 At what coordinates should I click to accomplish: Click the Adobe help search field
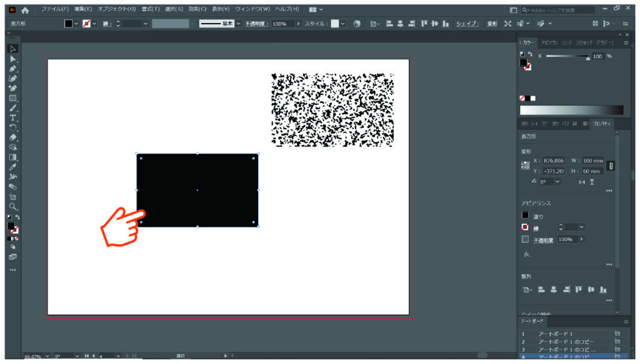tap(558, 10)
